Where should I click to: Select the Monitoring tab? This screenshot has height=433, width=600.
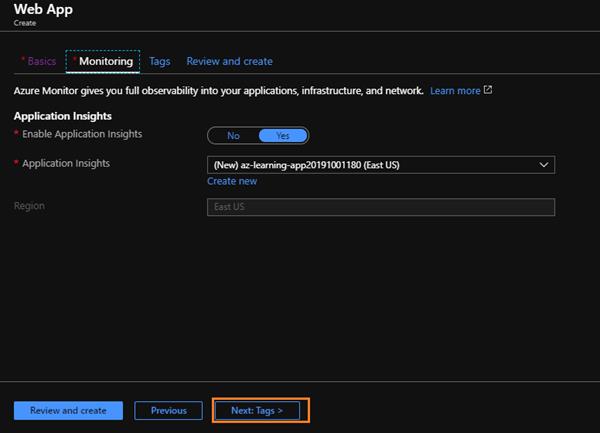(x=105, y=61)
